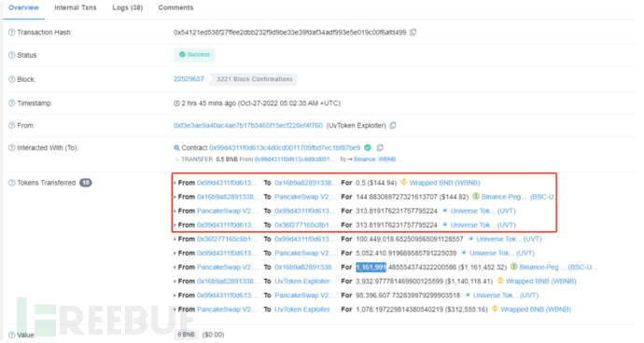Click help icon beside Tokens Transferred
Image resolution: width=644 pixels, height=343 pixels.
11,183
